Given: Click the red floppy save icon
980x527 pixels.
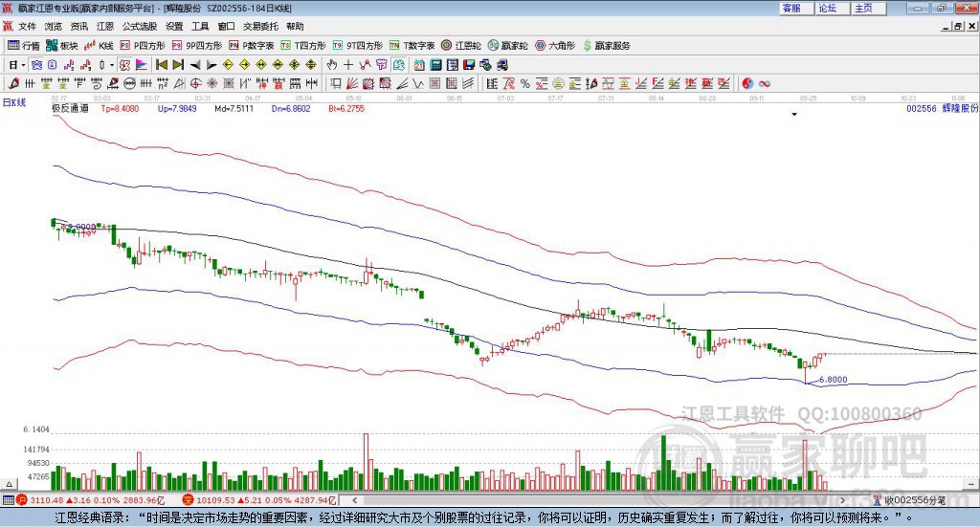Looking at the screenshot, I should point(469,65).
